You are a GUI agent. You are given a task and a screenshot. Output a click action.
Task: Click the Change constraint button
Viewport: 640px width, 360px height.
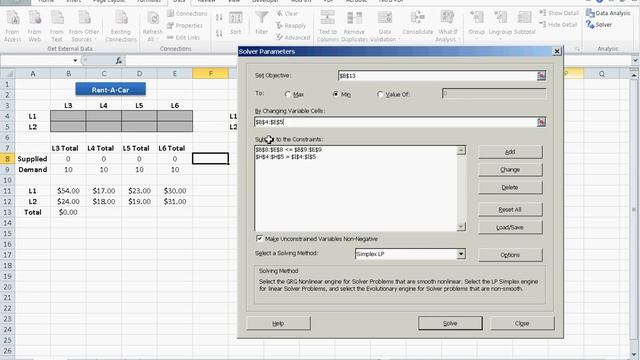(510, 169)
